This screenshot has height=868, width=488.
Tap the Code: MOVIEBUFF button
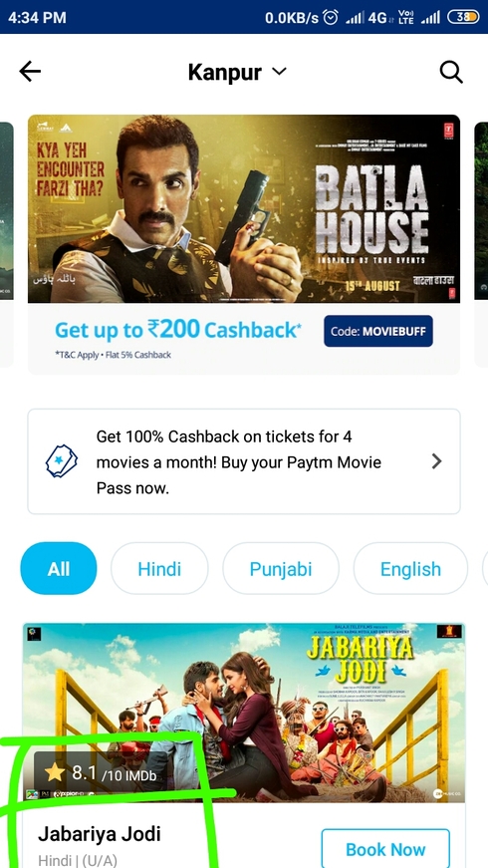click(x=378, y=331)
